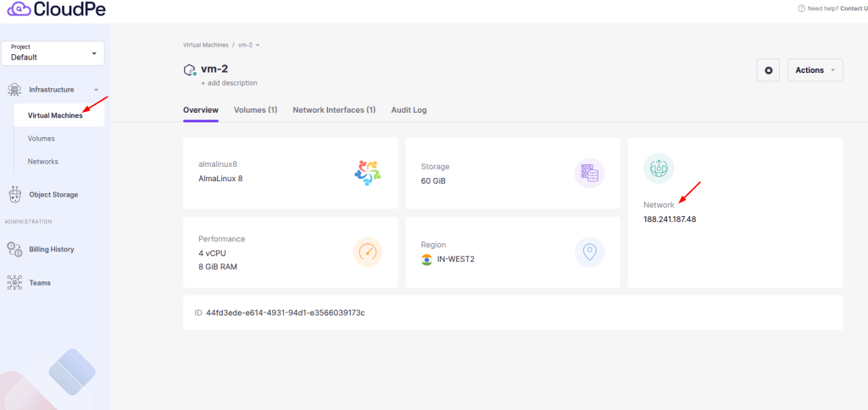868x410 pixels.
Task: Select Networks in the sidebar
Action: (x=43, y=161)
